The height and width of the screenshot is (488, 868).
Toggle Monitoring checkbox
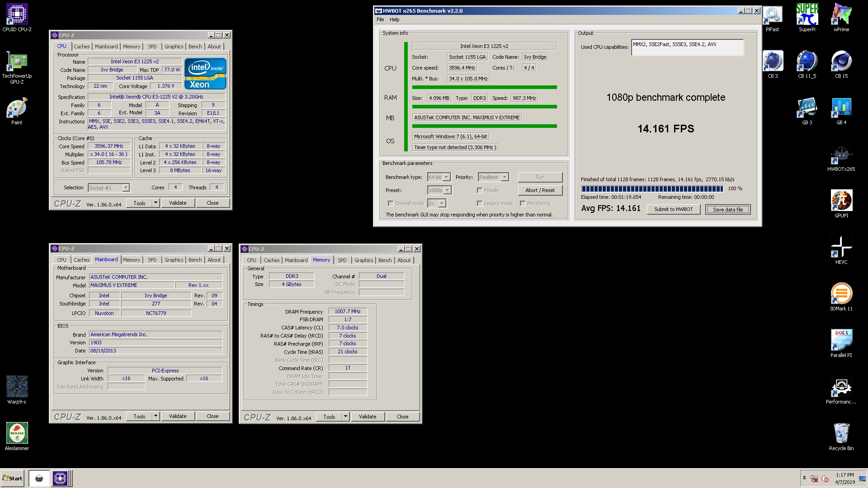[x=523, y=203]
